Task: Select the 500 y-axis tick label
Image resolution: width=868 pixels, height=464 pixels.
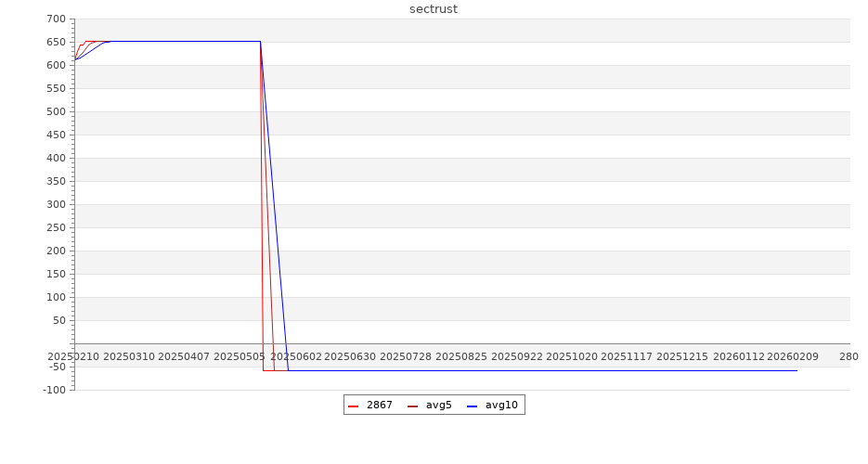Action: click(x=56, y=111)
